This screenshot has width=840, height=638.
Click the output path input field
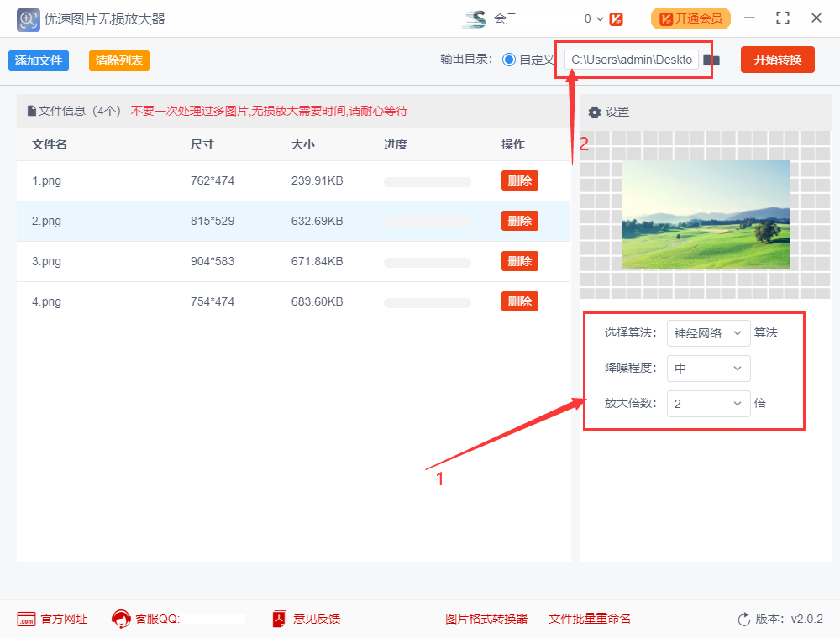tap(632, 60)
